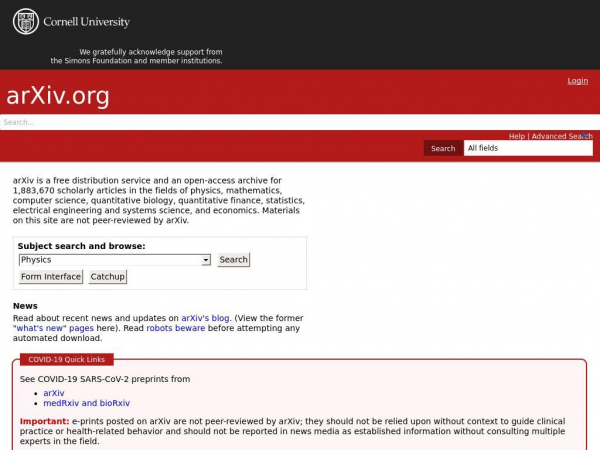
Task: Open the Login link
Action: [577, 81]
